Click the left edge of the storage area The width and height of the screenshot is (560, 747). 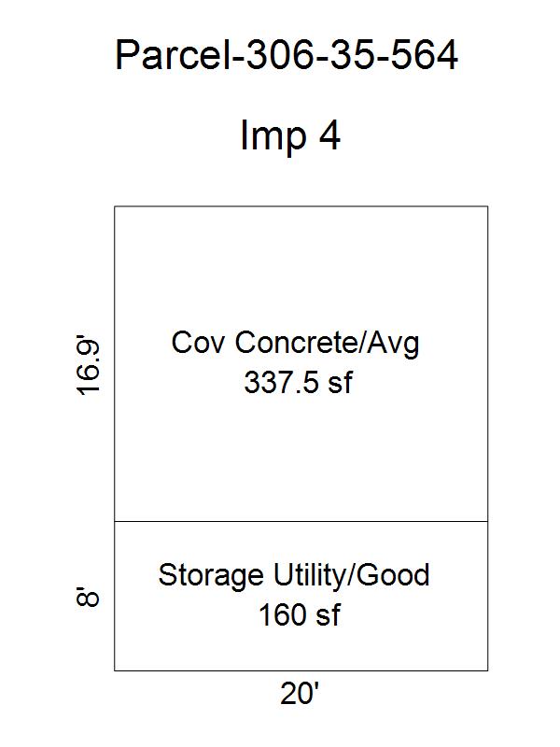click(x=114, y=596)
